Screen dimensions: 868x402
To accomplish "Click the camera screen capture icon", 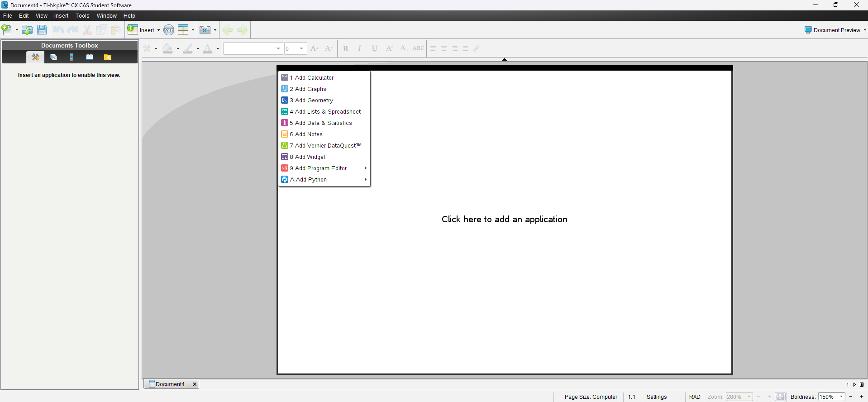I will (205, 30).
